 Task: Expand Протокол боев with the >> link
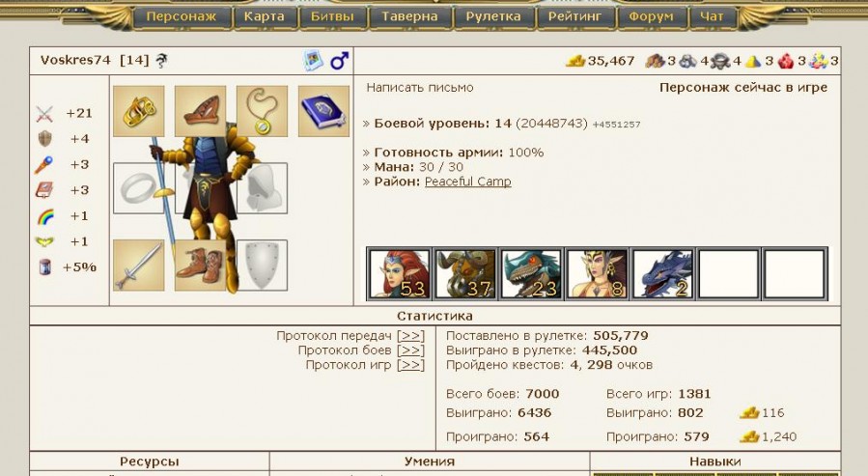410,350
